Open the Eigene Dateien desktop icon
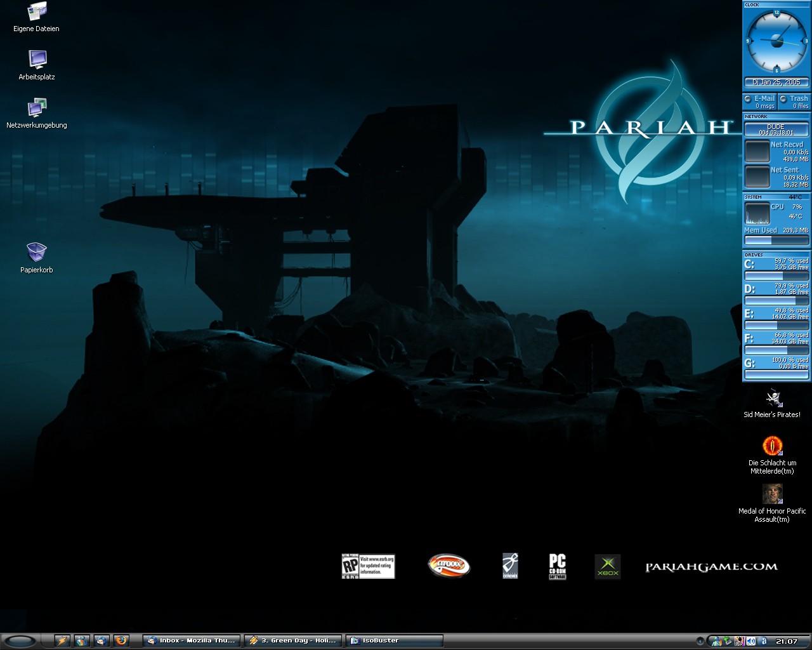Viewport: 812px width, 650px height. 36,17
